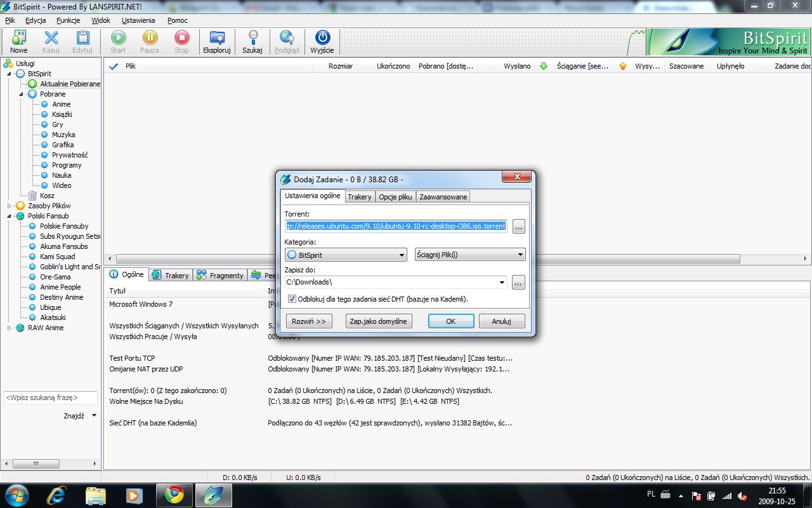
Task: Select the Muzyka category
Action: click(63, 135)
